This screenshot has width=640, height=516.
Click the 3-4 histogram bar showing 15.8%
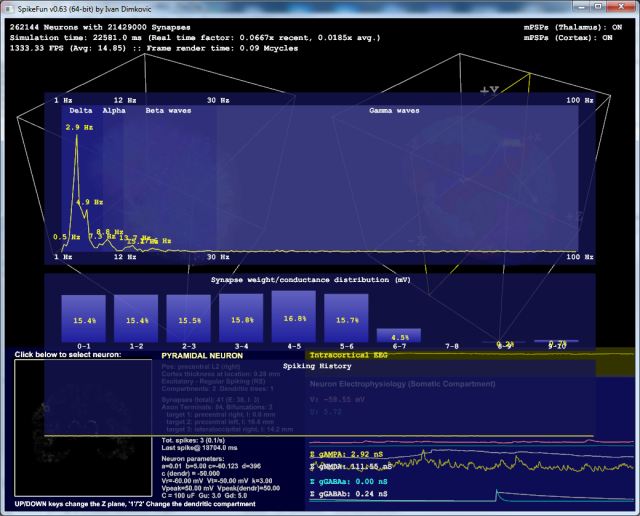point(241,318)
